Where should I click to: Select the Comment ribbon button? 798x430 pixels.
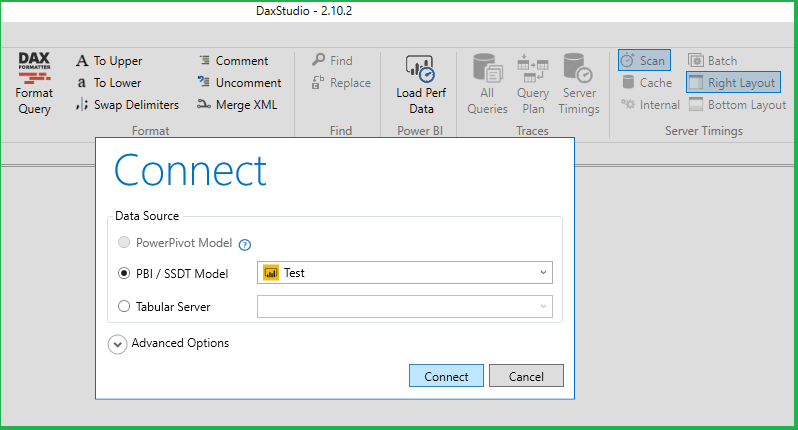[x=233, y=61]
